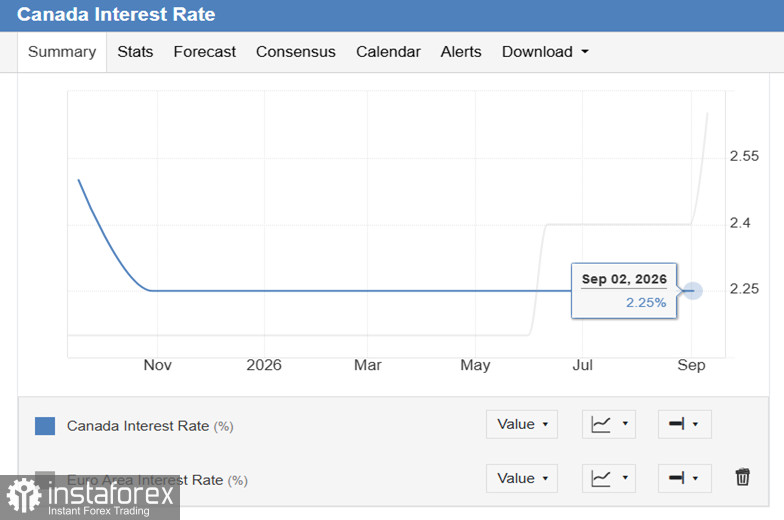Click the 2.55 y-axis value

(744, 156)
